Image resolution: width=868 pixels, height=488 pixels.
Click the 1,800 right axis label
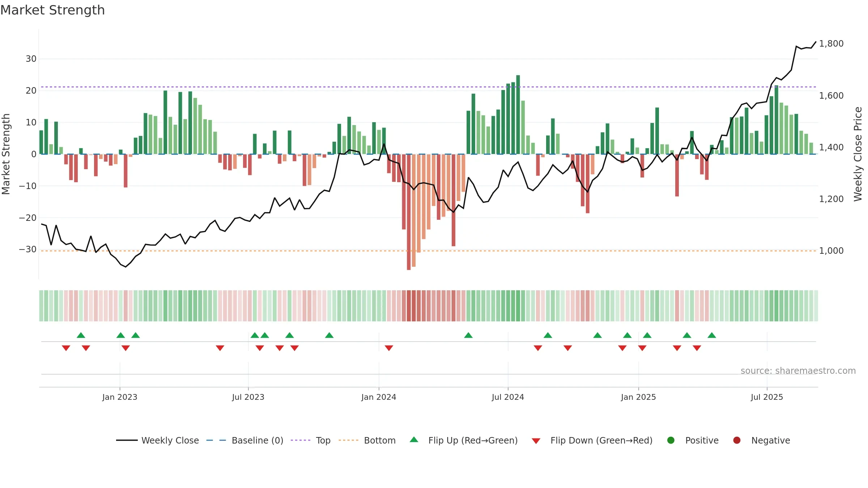coord(831,44)
